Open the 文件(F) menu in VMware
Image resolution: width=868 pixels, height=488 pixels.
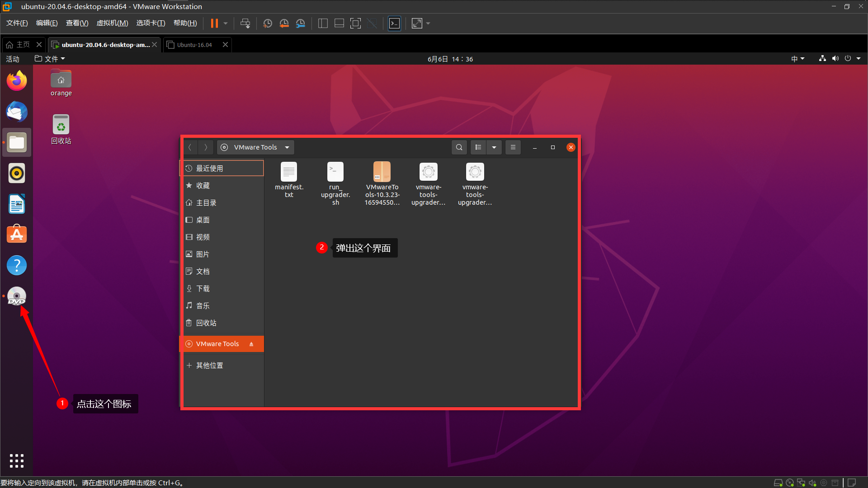[x=17, y=23]
